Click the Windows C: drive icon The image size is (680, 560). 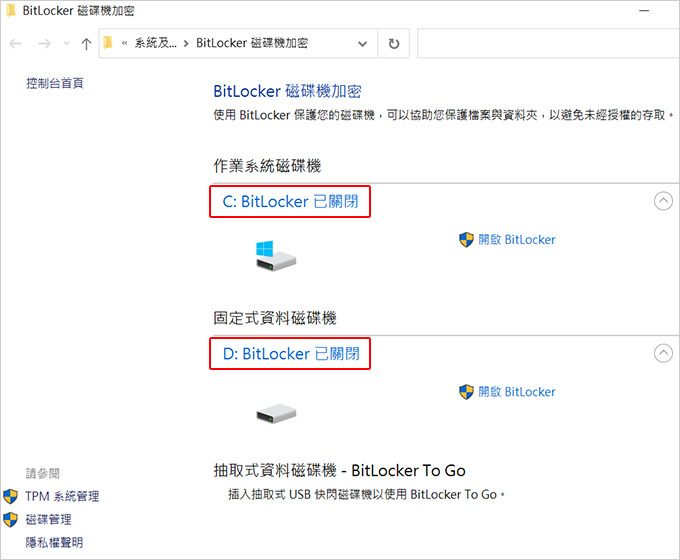(x=276, y=256)
